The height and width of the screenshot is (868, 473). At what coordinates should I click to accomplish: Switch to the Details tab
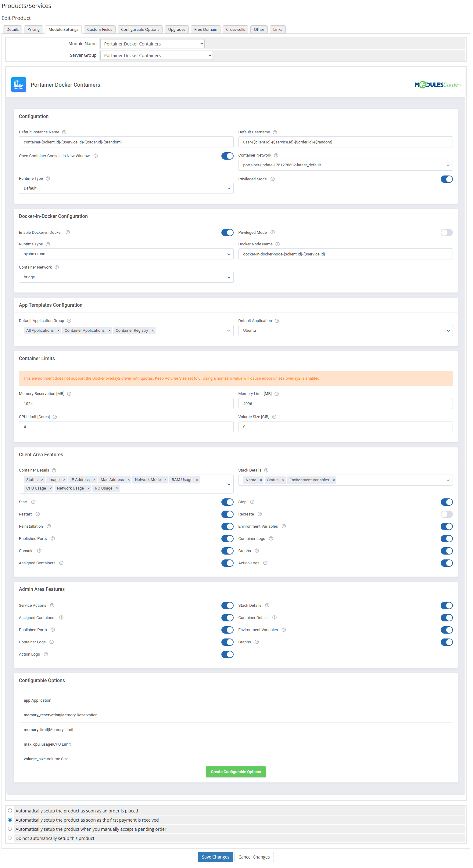(13, 29)
